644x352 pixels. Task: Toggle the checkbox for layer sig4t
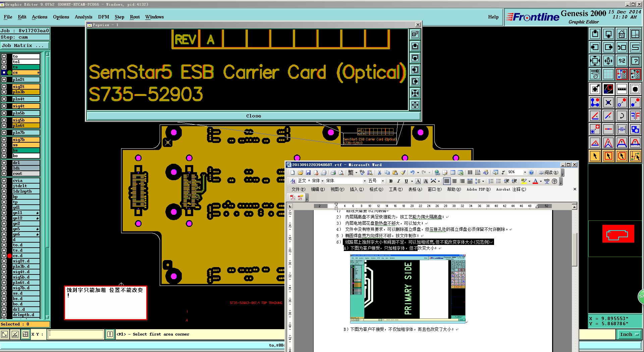point(4,106)
